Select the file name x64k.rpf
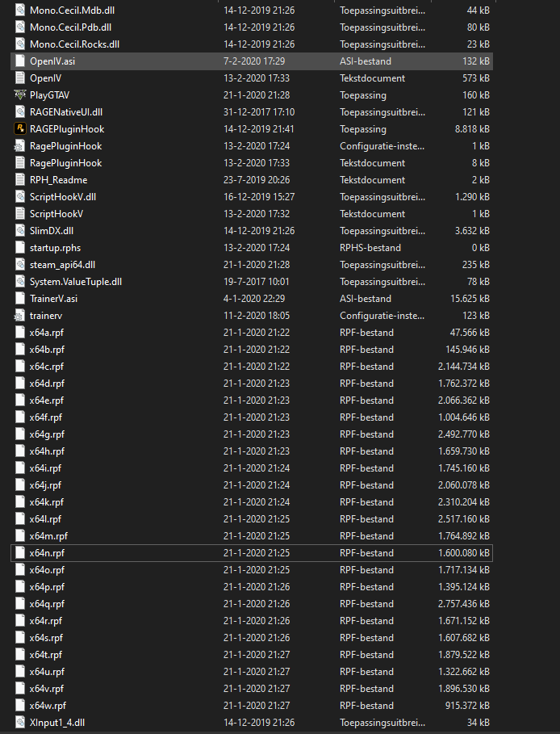 click(46, 501)
